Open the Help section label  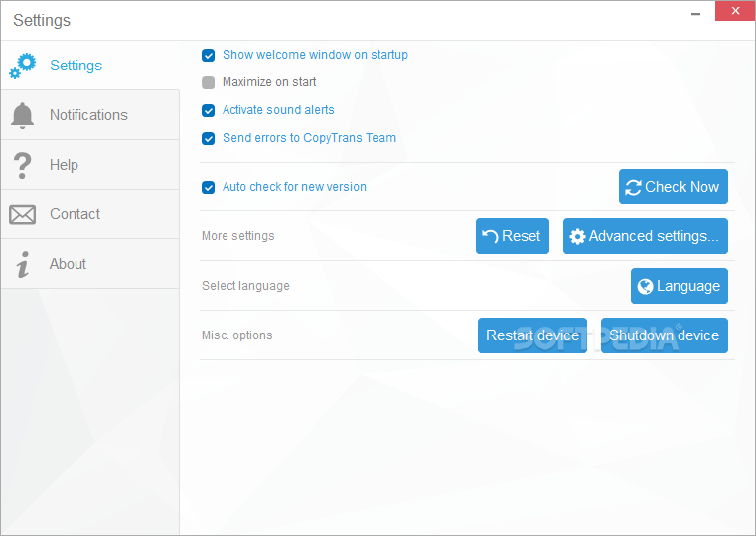pos(64,165)
